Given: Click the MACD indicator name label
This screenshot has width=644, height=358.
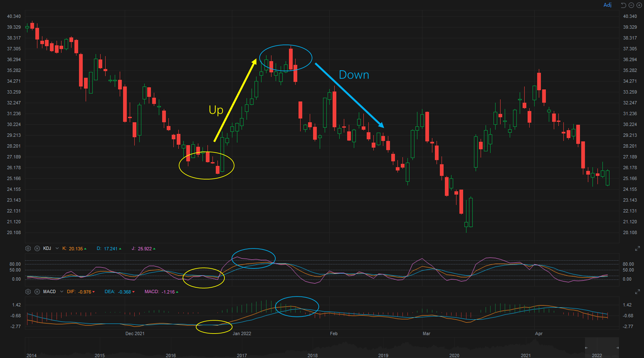Looking at the screenshot, I should [x=49, y=292].
